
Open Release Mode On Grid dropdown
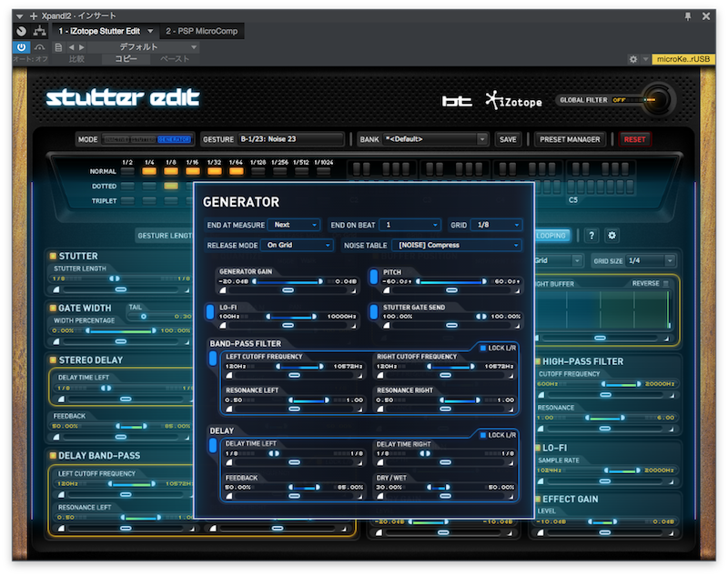pyautogui.click(x=298, y=245)
